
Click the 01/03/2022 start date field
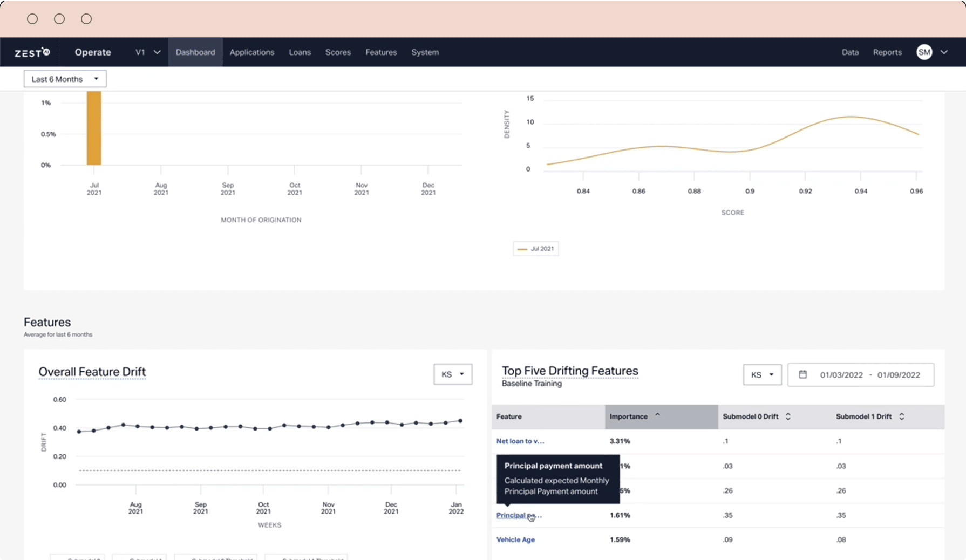[841, 375]
